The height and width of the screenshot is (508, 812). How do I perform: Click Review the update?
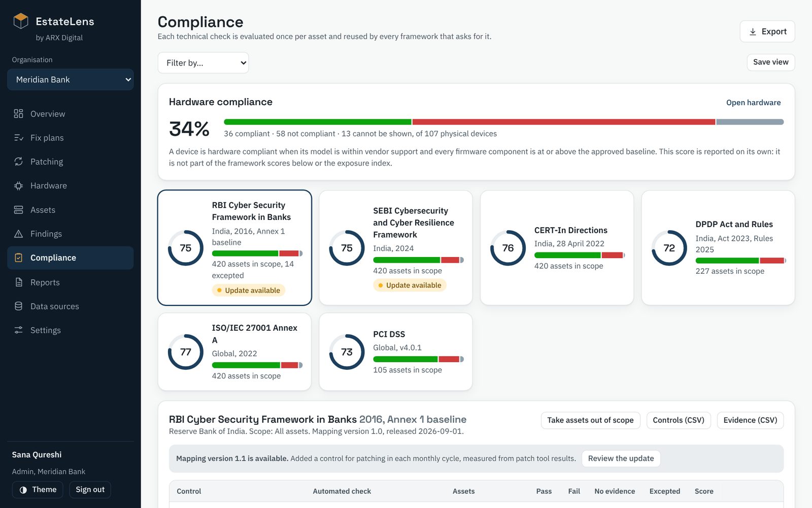click(621, 458)
